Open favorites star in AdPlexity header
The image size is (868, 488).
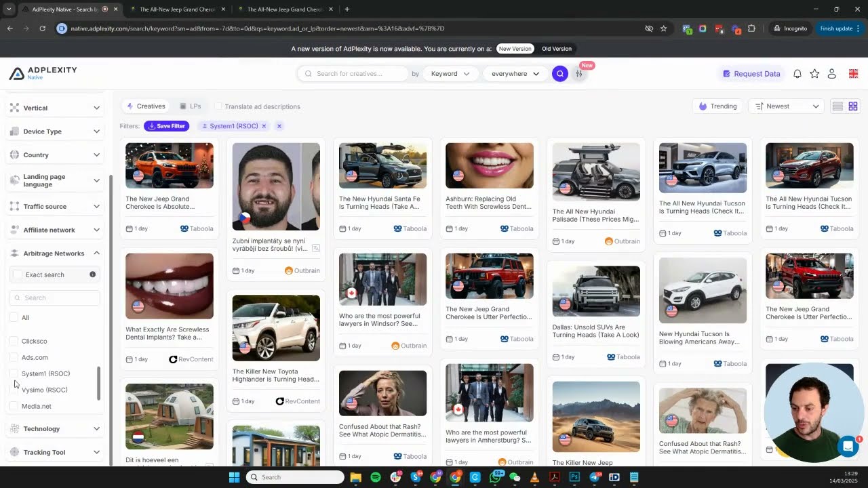click(814, 74)
